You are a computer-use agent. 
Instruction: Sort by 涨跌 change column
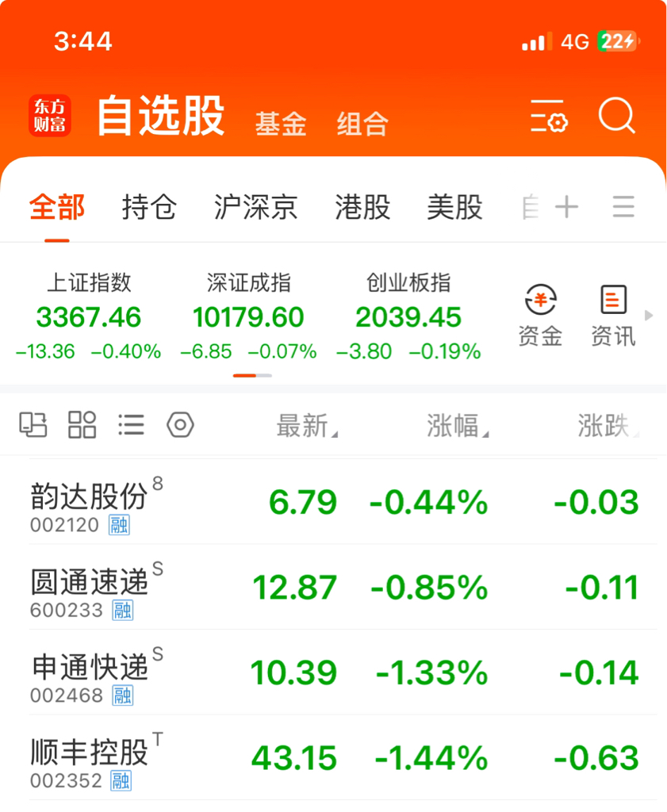pyautogui.click(x=608, y=426)
